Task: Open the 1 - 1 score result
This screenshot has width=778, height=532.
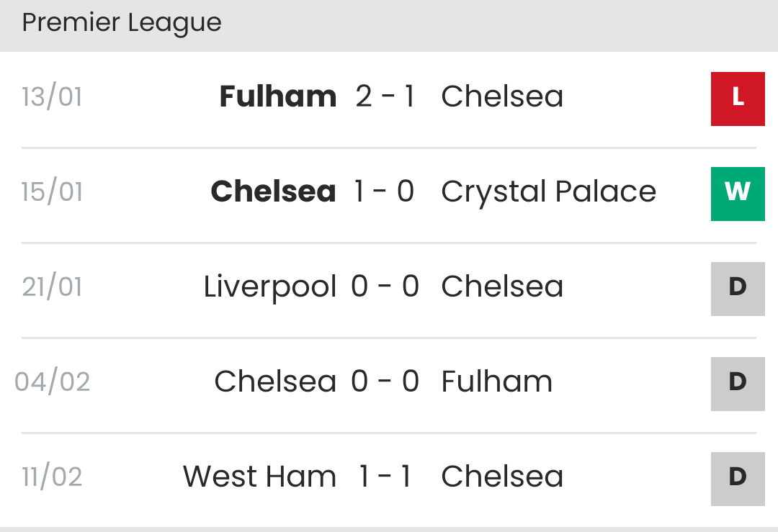Action: (385, 477)
